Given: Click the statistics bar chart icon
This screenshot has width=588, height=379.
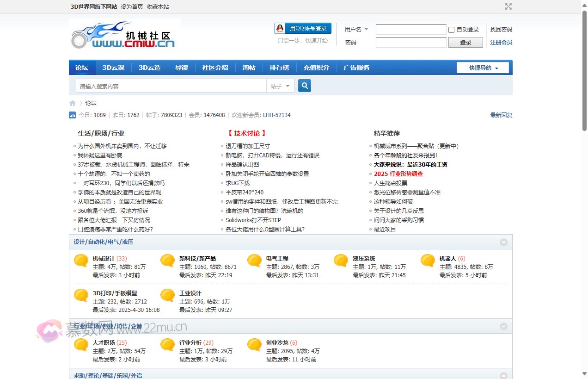Looking at the screenshot, I should click(73, 115).
